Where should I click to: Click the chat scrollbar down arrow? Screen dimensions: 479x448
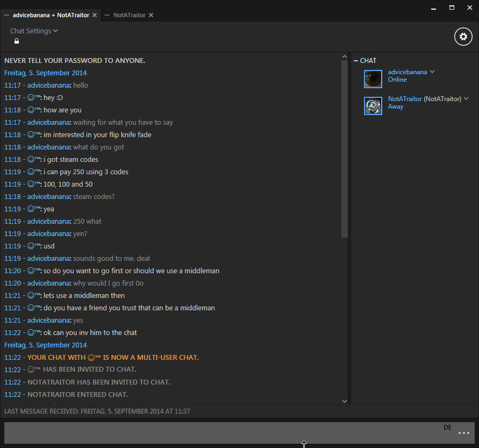pyautogui.click(x=345, y=401)
